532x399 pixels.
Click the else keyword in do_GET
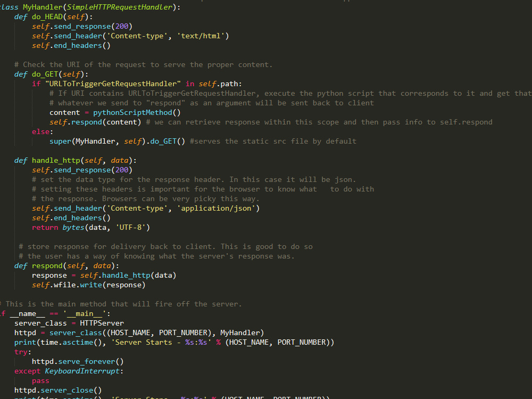coord(41,131)
